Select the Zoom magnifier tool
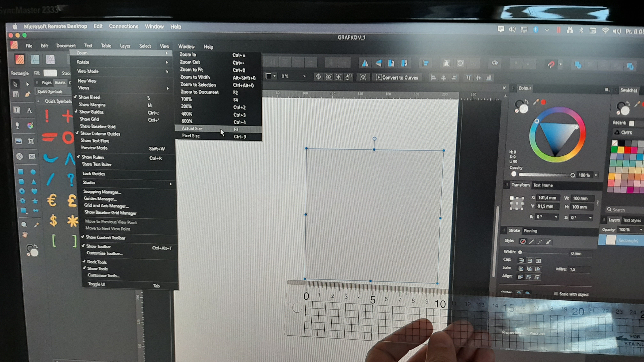 pos(24,225)
